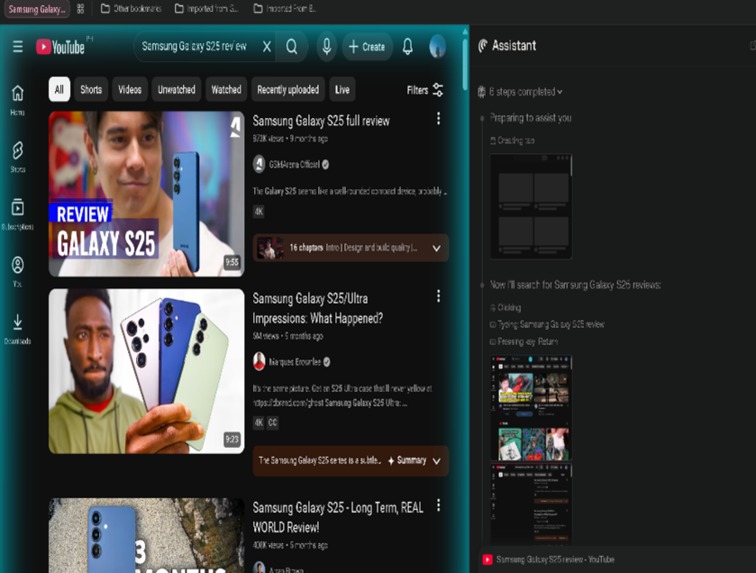Image resolution: width=756 pixels, height=573 pixels.
Task: Open the Create button menu
Action: click(367, 47)
